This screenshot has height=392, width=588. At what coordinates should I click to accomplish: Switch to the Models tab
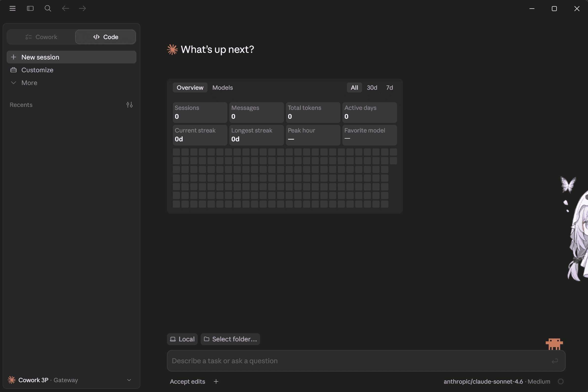click(x=222, y=88)
